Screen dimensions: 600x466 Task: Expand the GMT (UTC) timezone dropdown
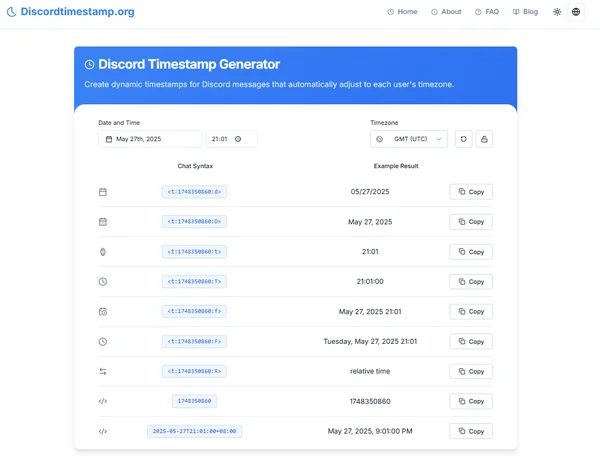point(409,139)
